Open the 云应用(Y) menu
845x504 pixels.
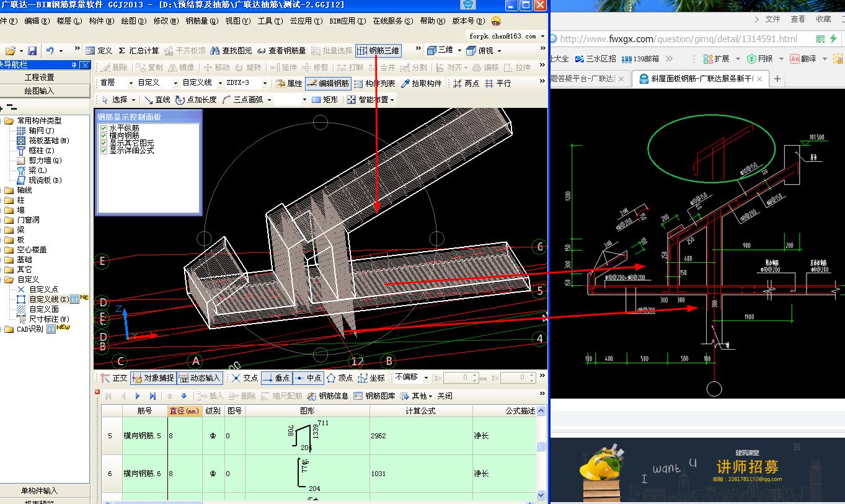[x=306, y=21]
